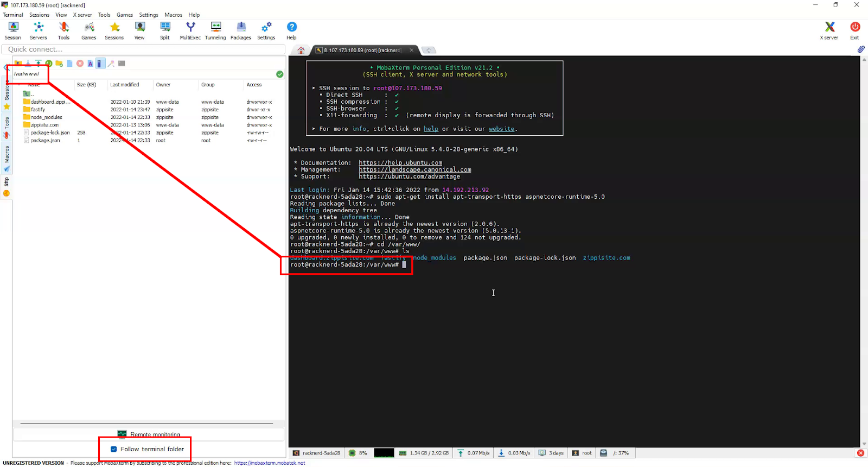Click the terminal vertical scrollbar
Screen dimensions: 868x467
coord(864,251)
